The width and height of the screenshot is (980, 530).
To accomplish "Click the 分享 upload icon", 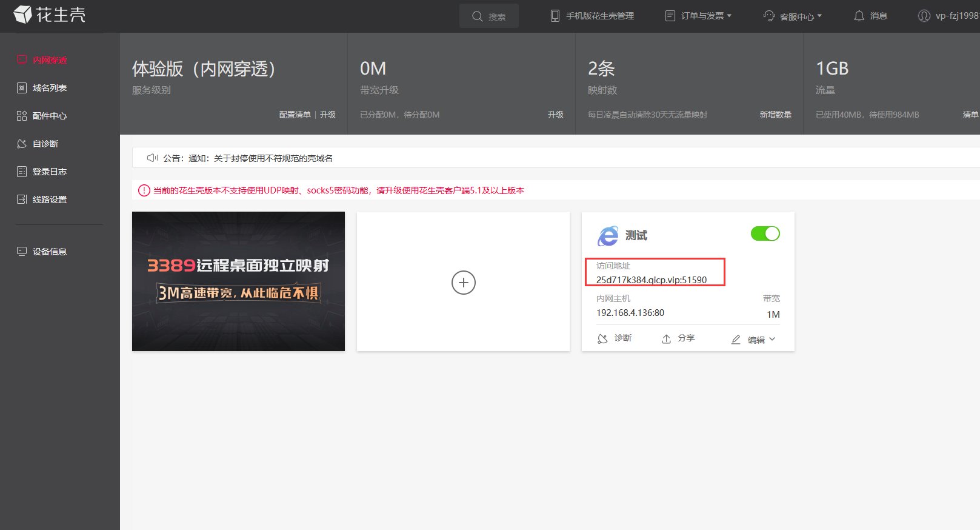I will point(666,339).
